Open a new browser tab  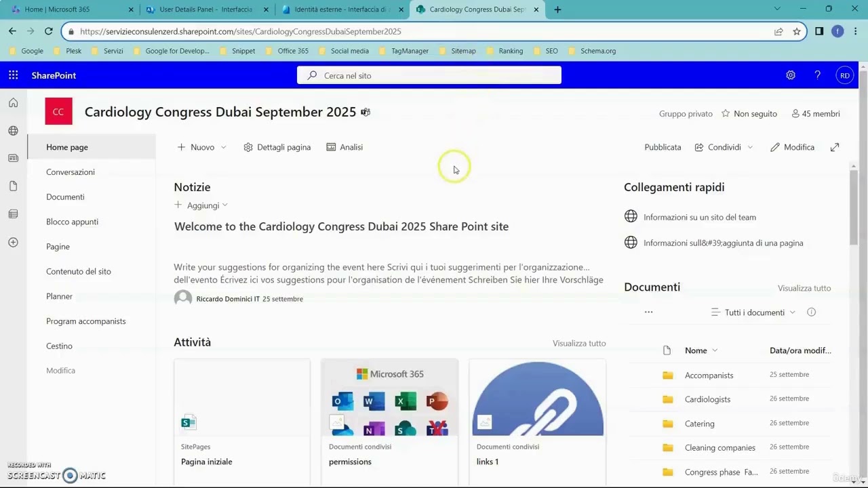click(557, 9)
